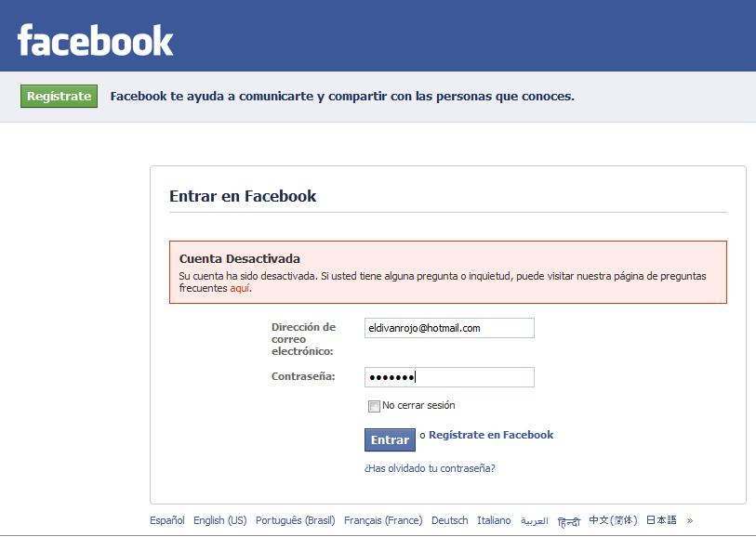The height and width of the screenshot is (537, 756).
Task: Enable the 'No cerrar sesión' checkbox
Action: (374, 406)
